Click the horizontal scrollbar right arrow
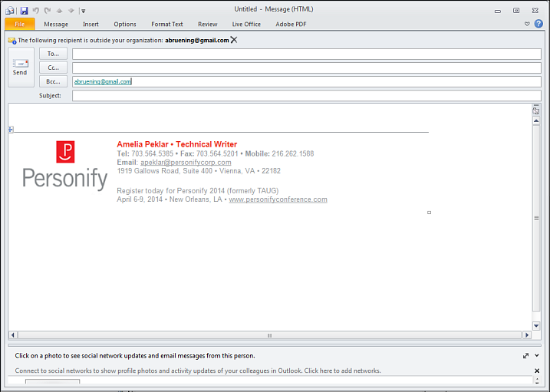 (526, 335)
